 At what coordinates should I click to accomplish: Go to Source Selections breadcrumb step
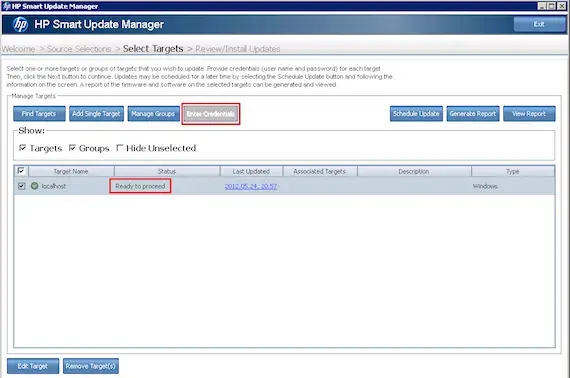pos(79,49)
